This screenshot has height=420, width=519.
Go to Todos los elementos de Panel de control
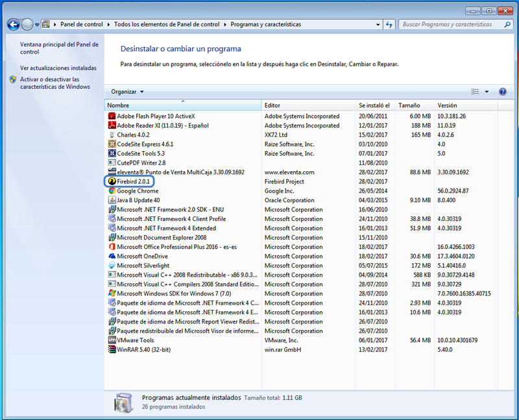(x=167, y=25)
